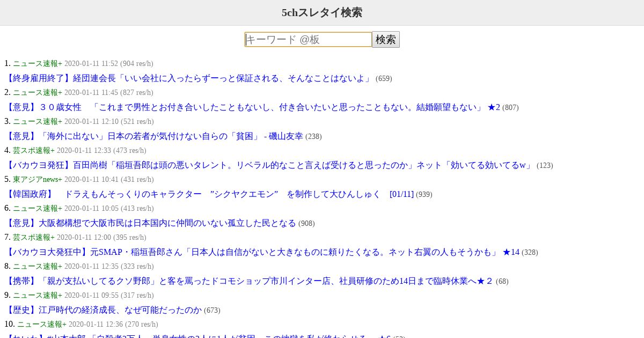This screenshot has height=338, width=644.
Task: Select ニュース速報+ board on entry 6
Action: (x=38, y=208)
